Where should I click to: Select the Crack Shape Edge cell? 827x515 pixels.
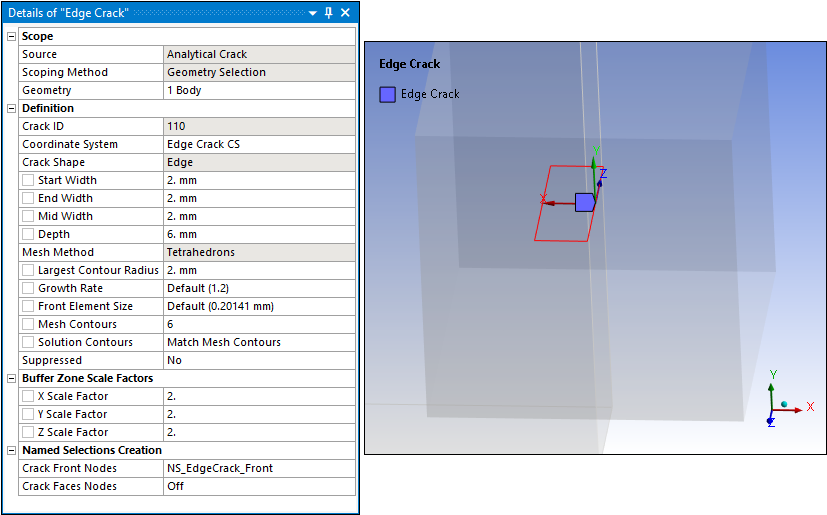click(x=259, y=163)
